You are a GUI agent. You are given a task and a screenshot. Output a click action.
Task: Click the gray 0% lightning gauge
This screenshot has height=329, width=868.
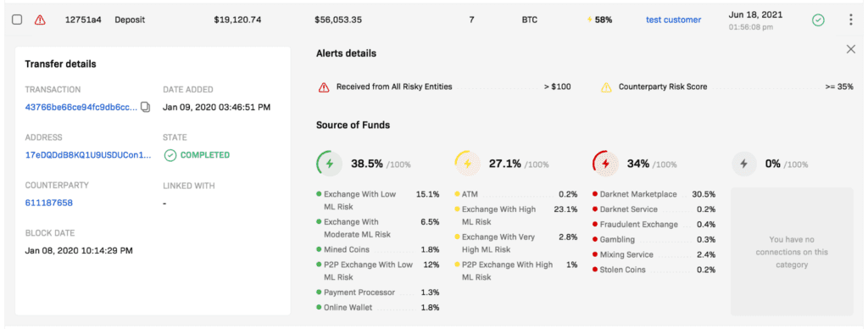coord(744,164)
